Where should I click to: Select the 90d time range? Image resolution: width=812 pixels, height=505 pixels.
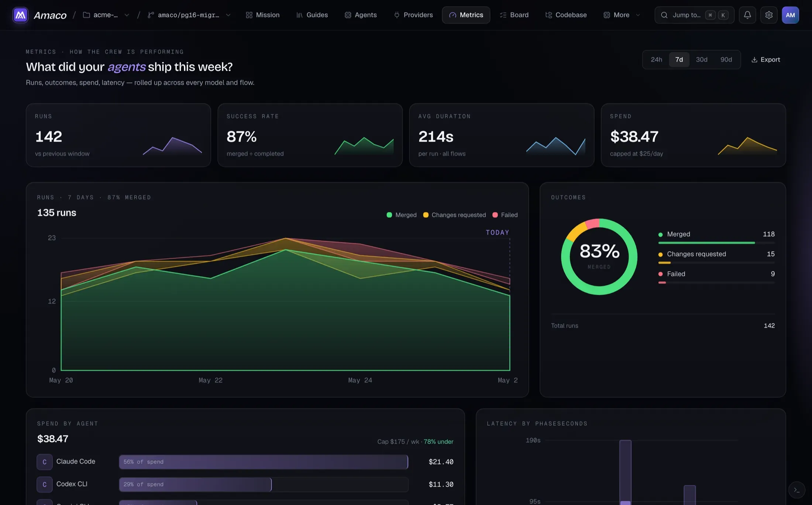coord(726,60)
